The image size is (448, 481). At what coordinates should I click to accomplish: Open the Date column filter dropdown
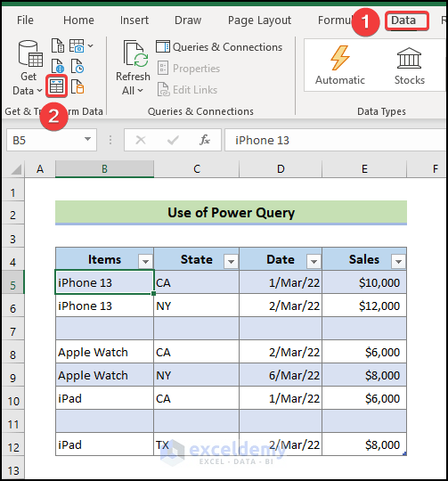tap(314, 261)
